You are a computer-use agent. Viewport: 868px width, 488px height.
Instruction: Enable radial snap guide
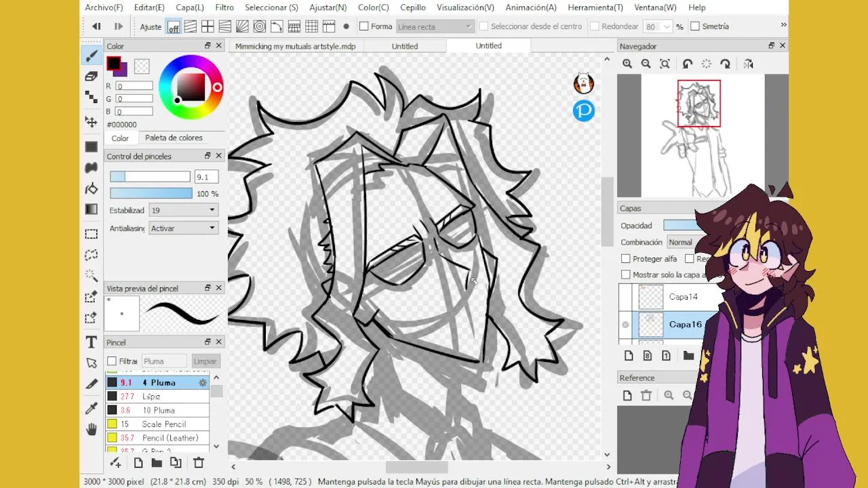tap(242, 26)
